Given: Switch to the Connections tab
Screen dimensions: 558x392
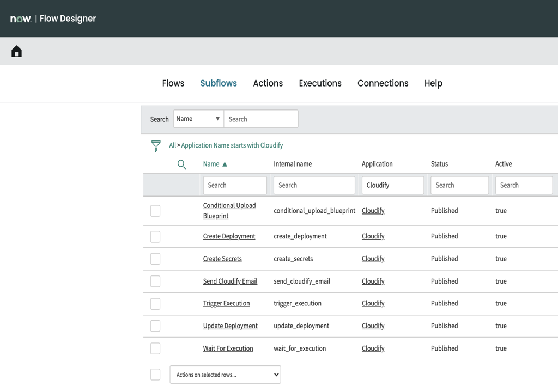Looking at the screenshot, I should pyautogui.click(x=383, y=83).
